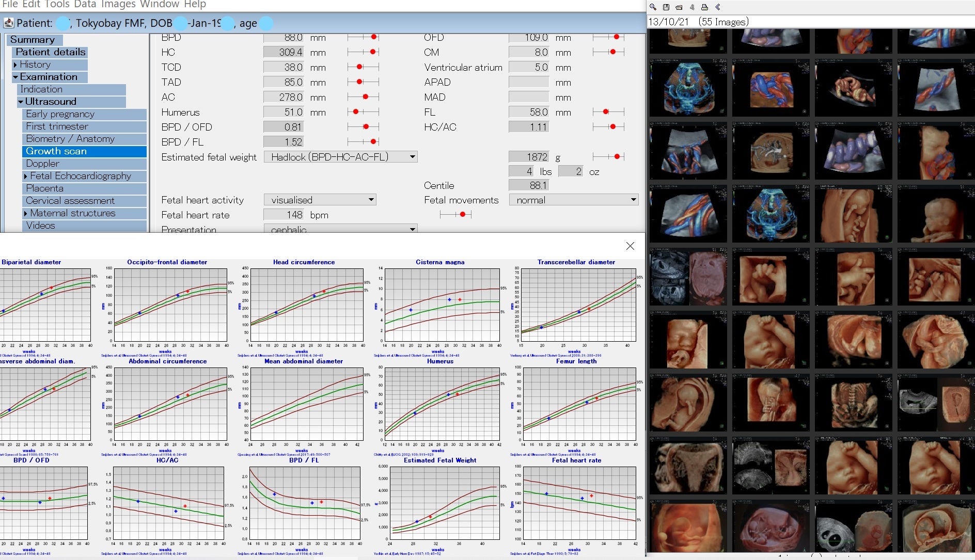Open Estimated fetal weight formula dropdown
The image size is (975, 560).
click(x=412, y=157)
